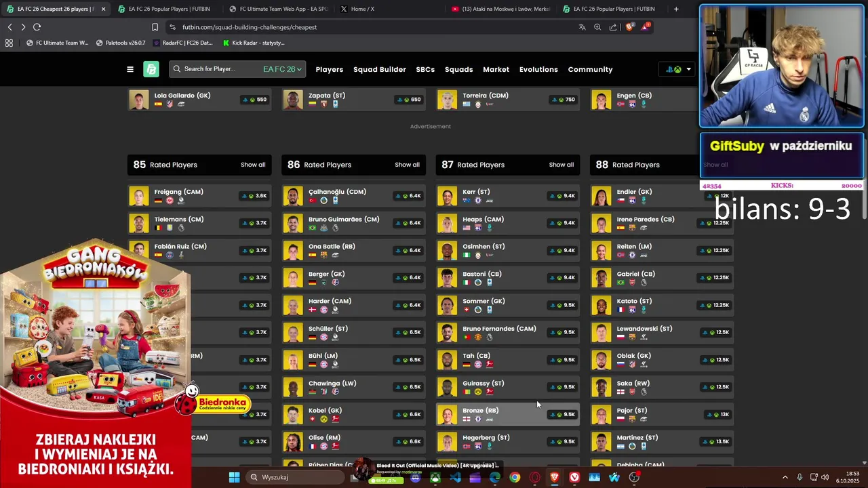
Task: Open Osimhen (ST) player row
Action: pos(508,250)
